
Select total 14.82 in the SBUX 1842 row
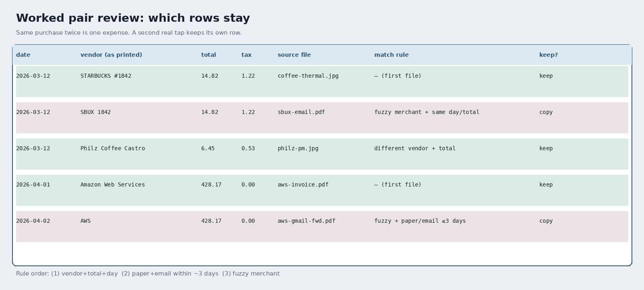[x=210, y=112]
